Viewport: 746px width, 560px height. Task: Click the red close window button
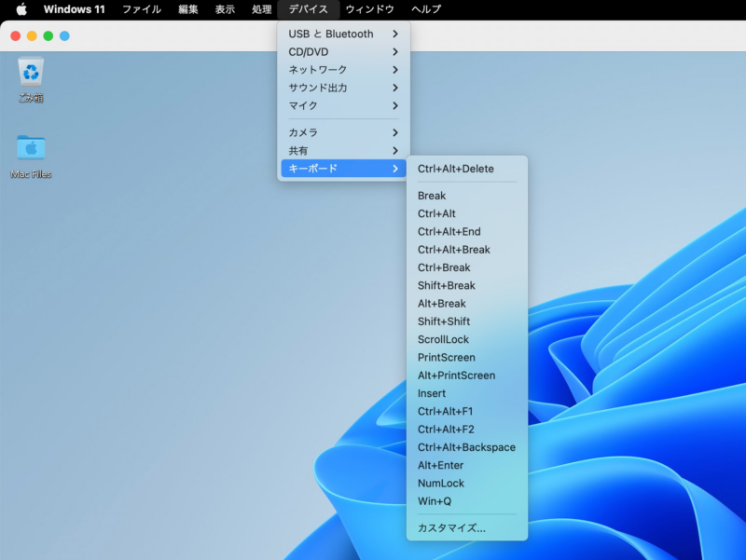(x=16, y=36)
